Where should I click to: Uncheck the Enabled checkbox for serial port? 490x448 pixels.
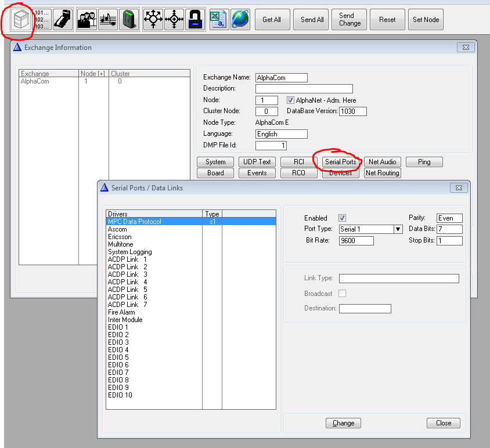[343, 218]
